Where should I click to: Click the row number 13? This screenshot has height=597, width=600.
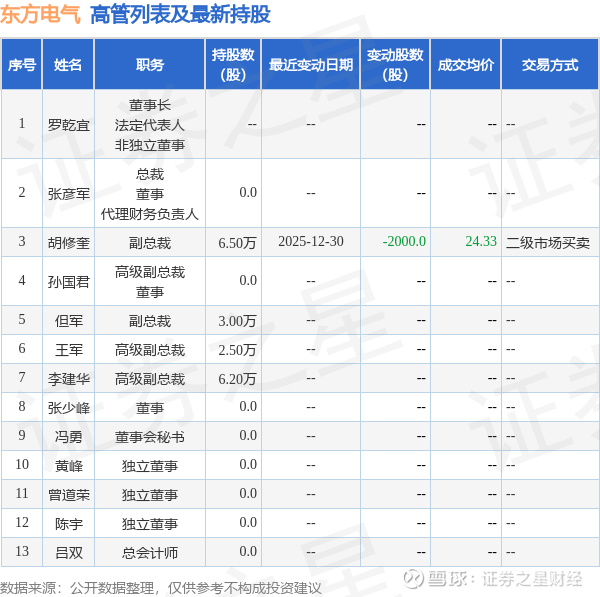point(22,551)
